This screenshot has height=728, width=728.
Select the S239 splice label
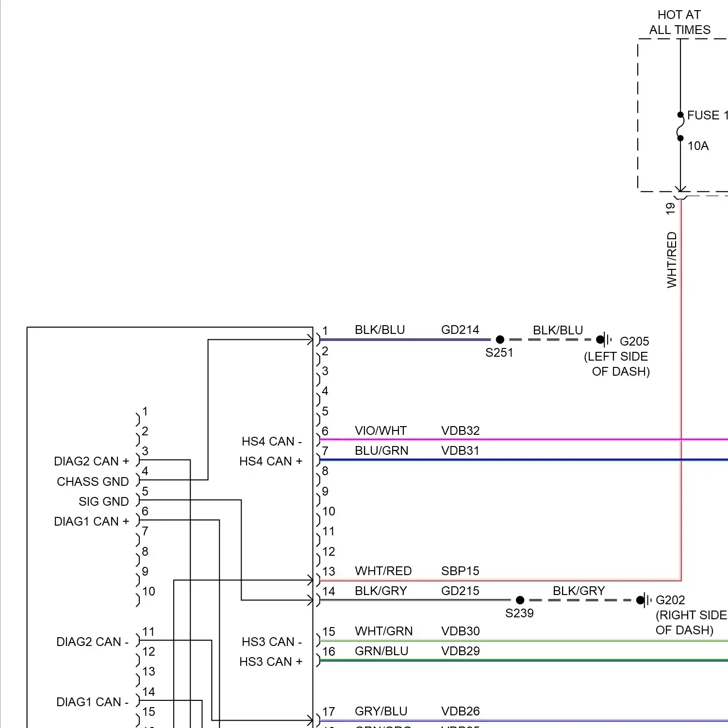tap(519, 613)
